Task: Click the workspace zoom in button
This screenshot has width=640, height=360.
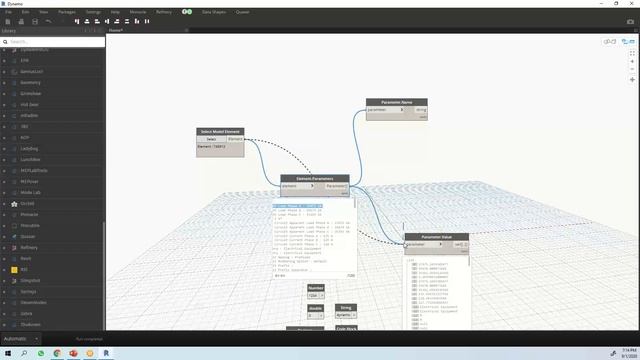Action: coord(632,61)
